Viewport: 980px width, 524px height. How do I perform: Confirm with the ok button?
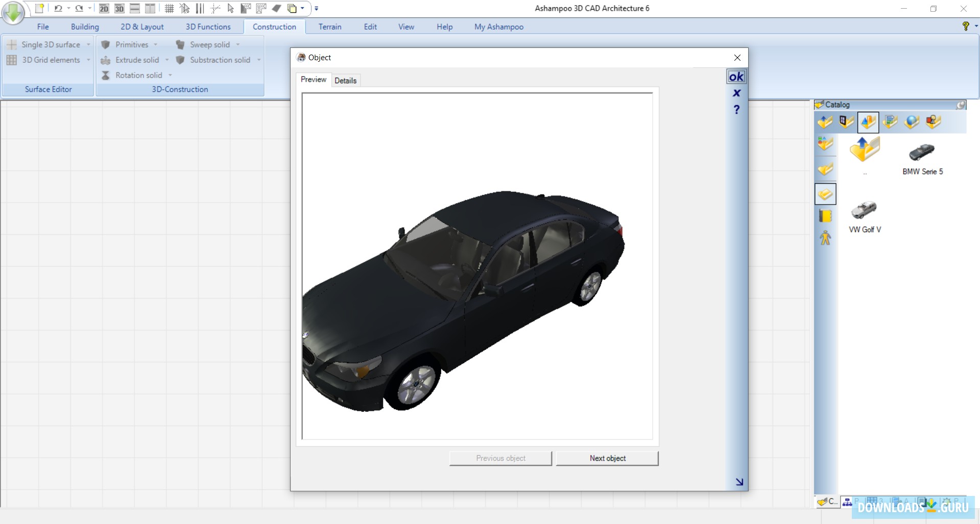(735, 76)
